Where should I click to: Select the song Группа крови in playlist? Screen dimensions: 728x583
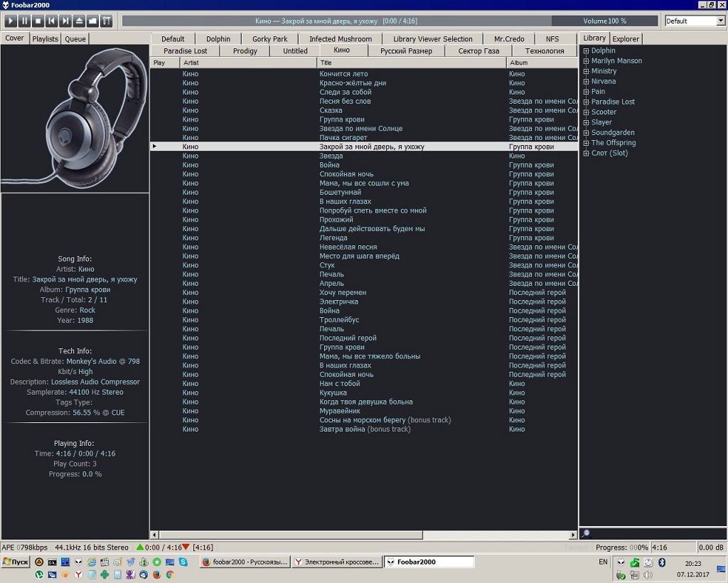coord(342,119)
